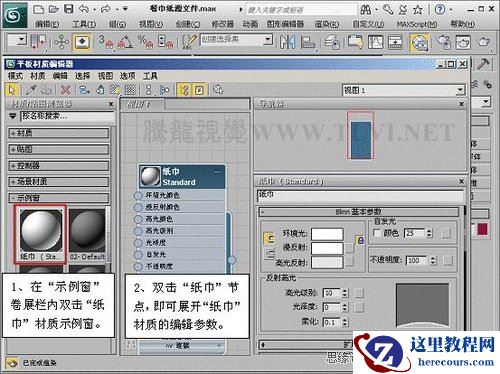The height and width of the screenshot is (374, 500).
Task: Click the 高光反射 color swatch
Action: tap(327, 262)
